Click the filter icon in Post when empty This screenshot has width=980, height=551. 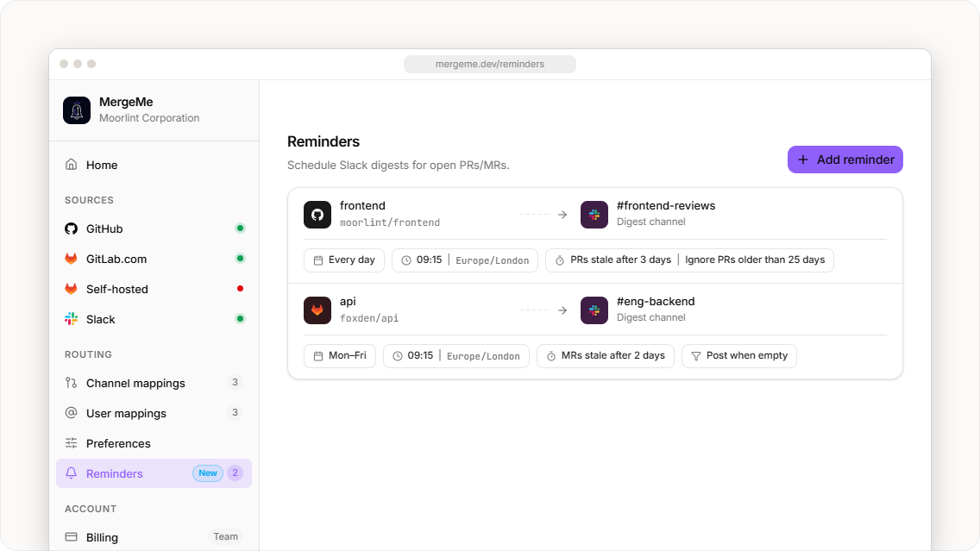(x=695, y=355)
